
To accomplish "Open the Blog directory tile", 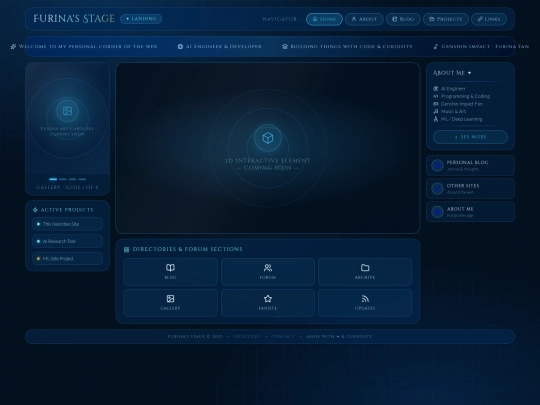I will (x=170, y=272).
